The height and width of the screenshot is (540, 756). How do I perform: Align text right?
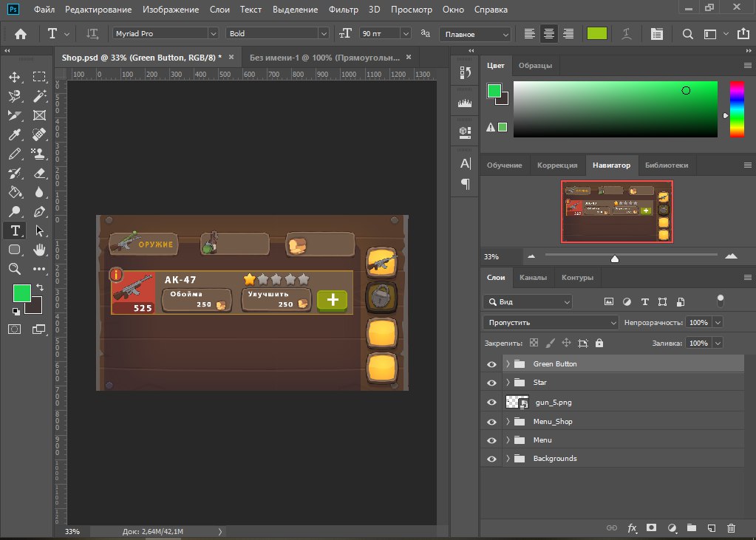pyautogui.click(x=568, y=34)
